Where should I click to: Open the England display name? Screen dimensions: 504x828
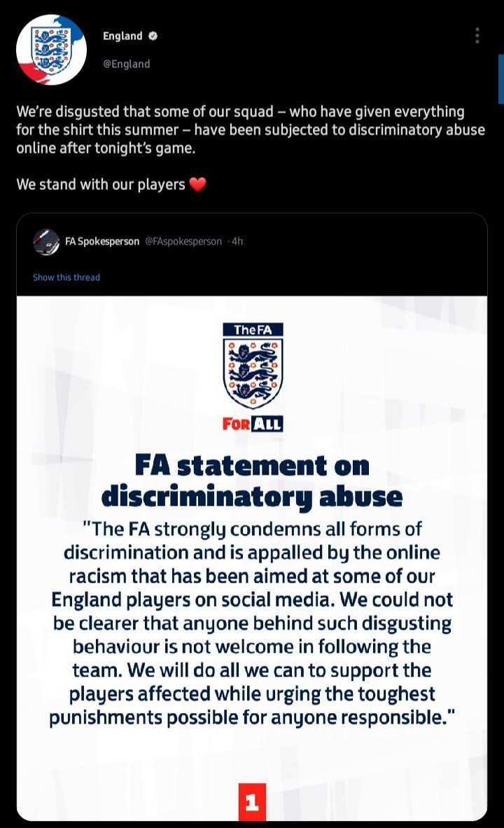coord(122,36)
